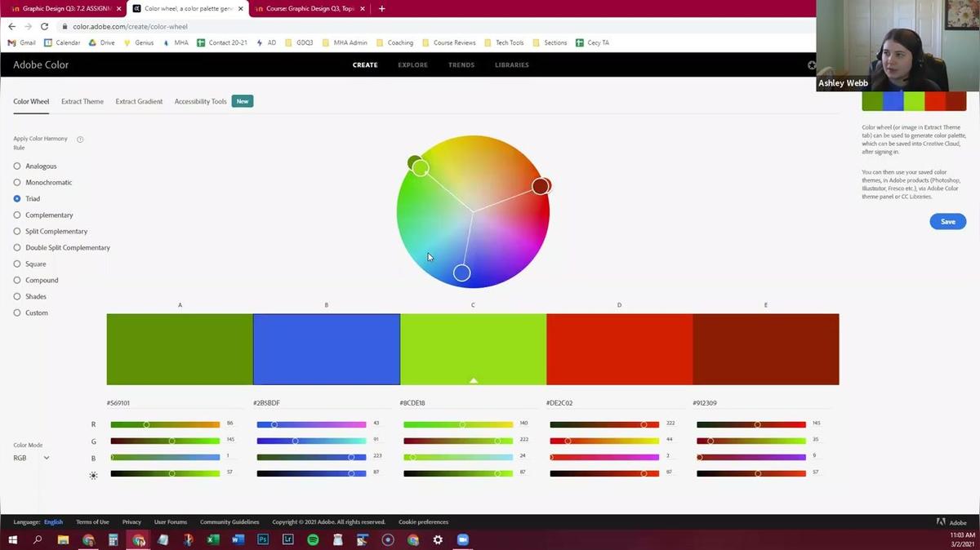Open the LIBRARIES navigation item
980x550 pixels.
click(x=512, y=65)
